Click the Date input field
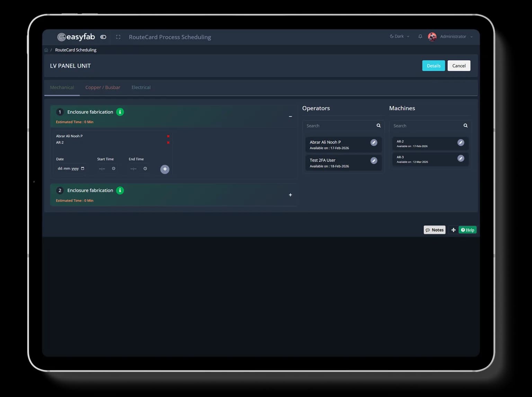Image resolution: width=532 pixels, height=397 pixels. 71,169
